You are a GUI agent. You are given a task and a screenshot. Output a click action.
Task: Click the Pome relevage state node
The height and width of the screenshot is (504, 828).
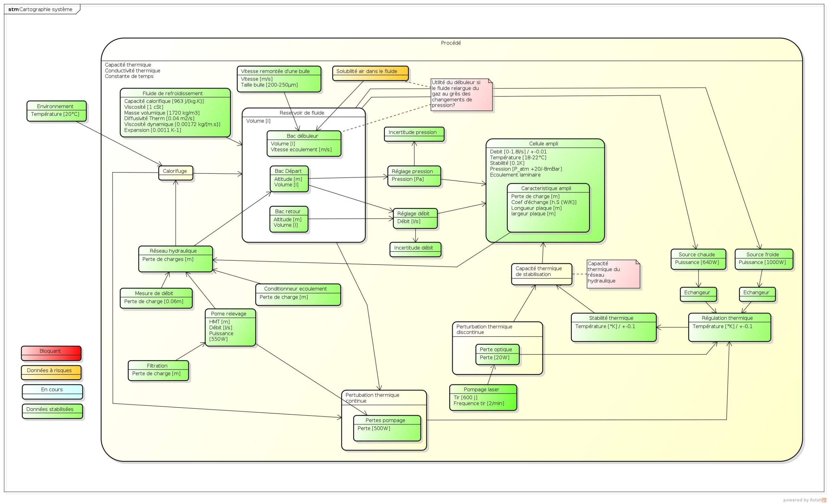(230, 327)
